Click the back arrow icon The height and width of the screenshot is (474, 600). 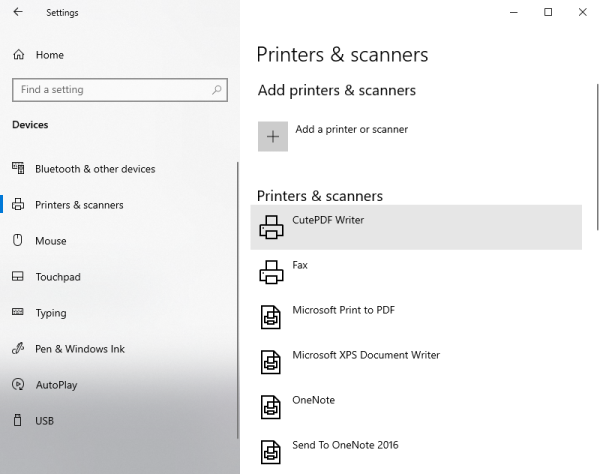18,13
